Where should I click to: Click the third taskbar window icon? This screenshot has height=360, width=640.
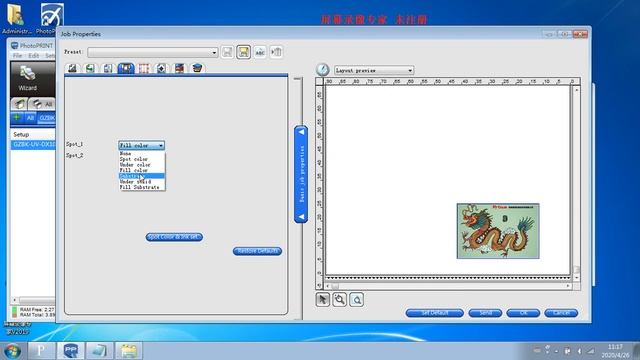[99, 351]
